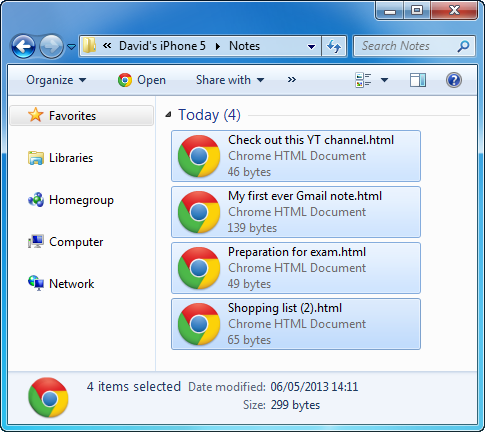Viewport: 485px width, 432px height.
Task: Open Help with the question mark icon
Action: (x=454, y=80)
